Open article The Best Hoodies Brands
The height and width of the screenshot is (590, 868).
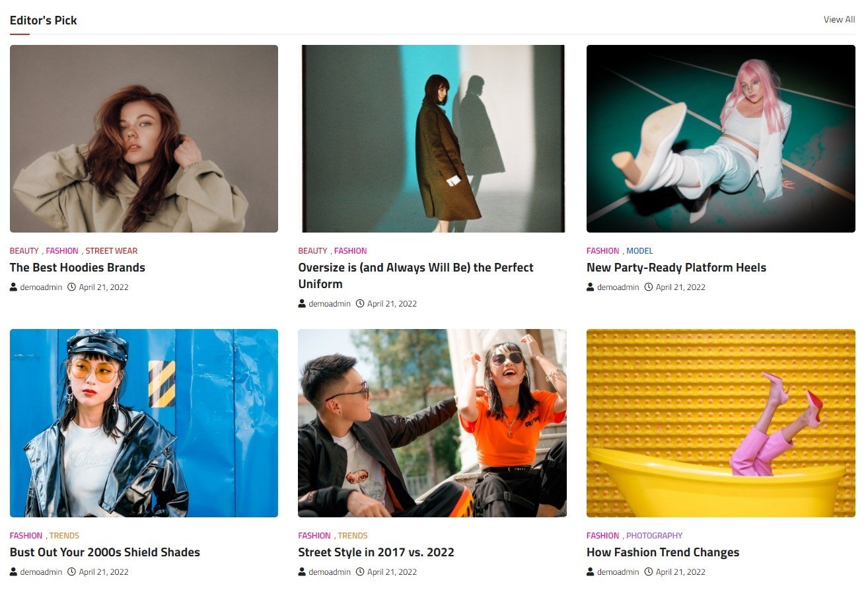click(x=77, y=268)
